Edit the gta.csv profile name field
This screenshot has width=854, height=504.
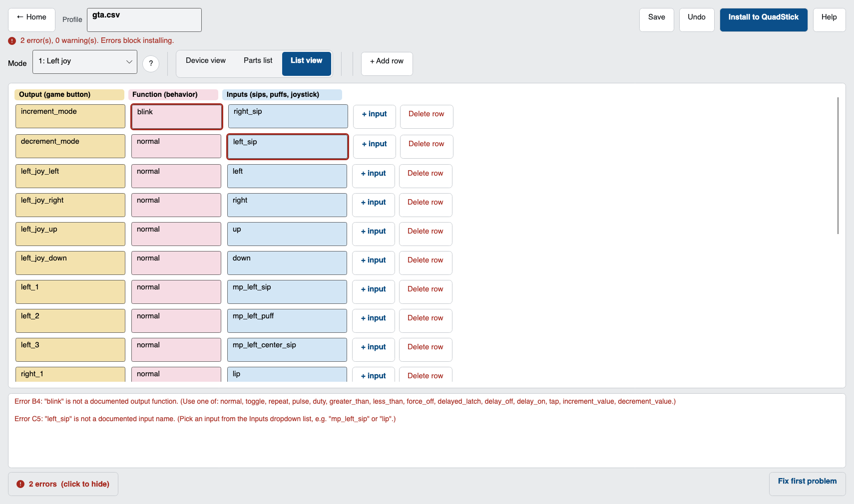pyautogui.click(x=144, y=20)
